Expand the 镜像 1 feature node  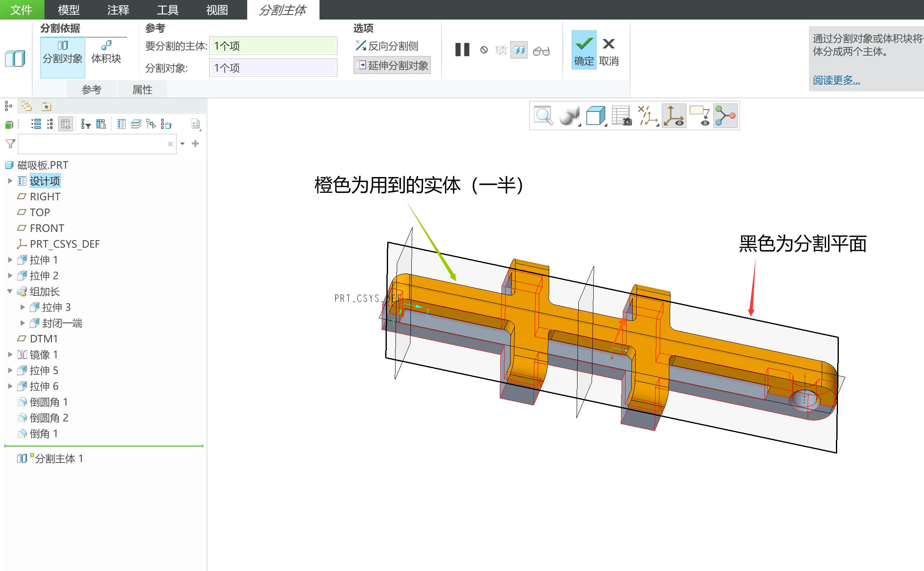[x=10, y=354]
